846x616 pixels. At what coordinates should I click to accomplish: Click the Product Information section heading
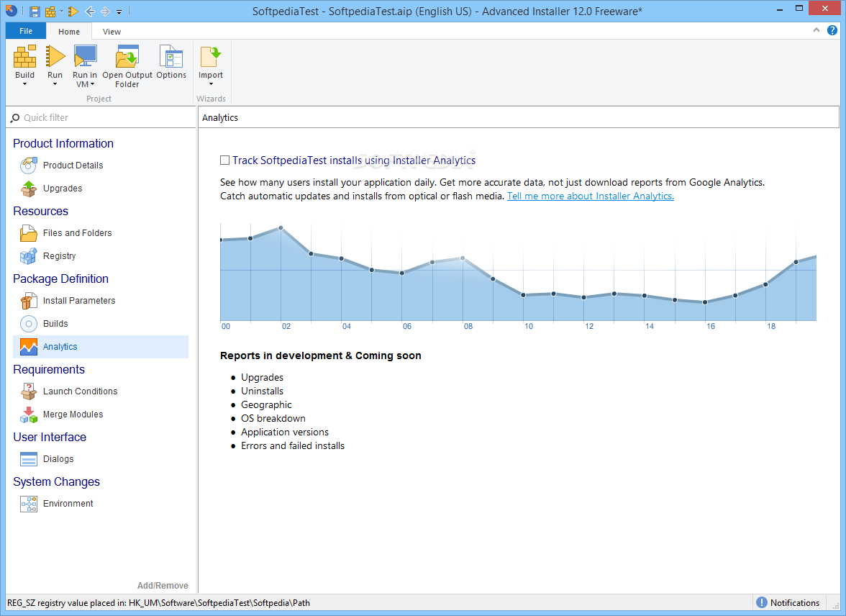[63, 144]
